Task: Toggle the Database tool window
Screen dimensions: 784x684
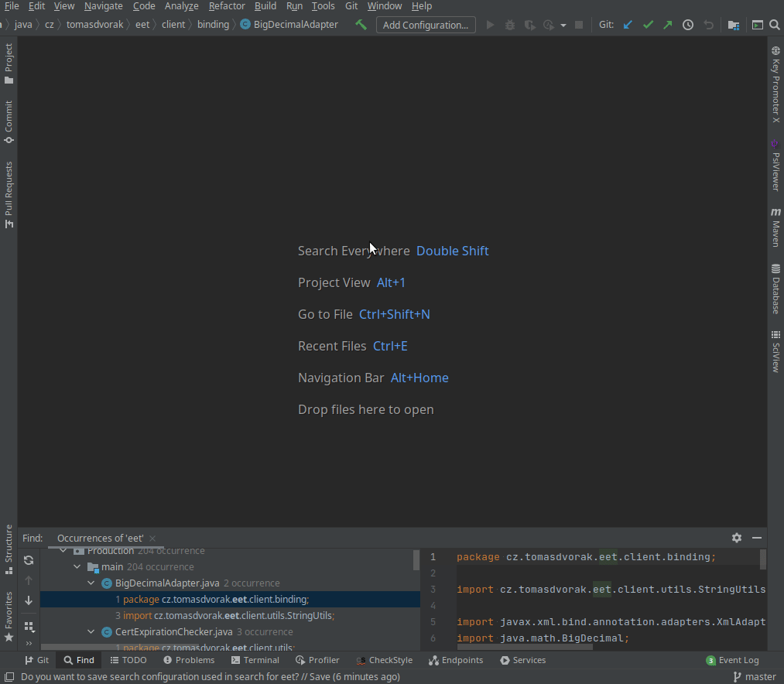Action: pyautogui.click(x=775, y=289)
